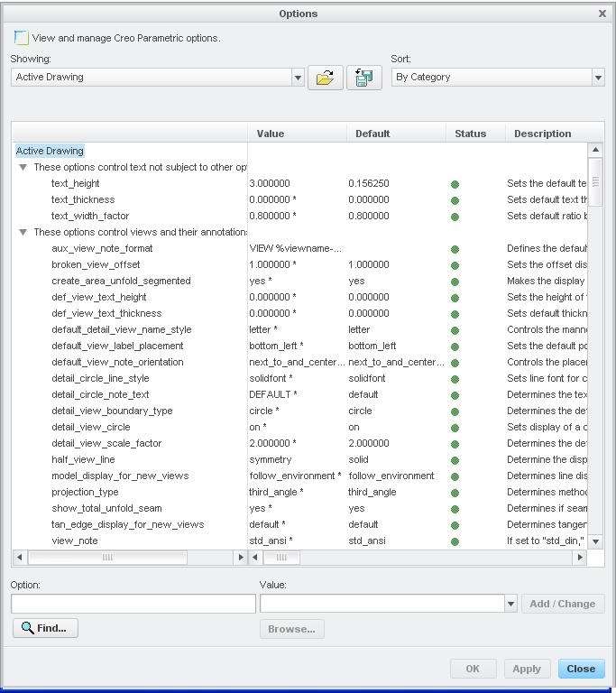616x693 pixels.
Task: Open the Sort By Category dropdown arrow
Action: pyautogui.click(x=598, y=78)
